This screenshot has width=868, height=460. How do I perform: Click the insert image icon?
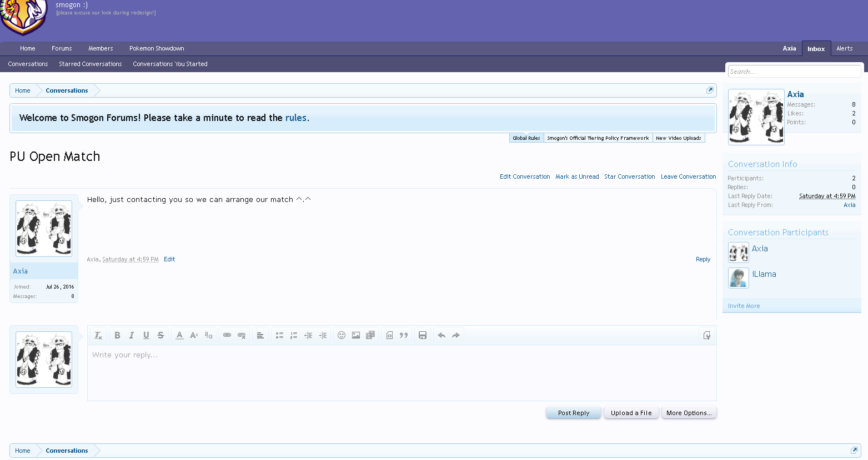point(356,335)
